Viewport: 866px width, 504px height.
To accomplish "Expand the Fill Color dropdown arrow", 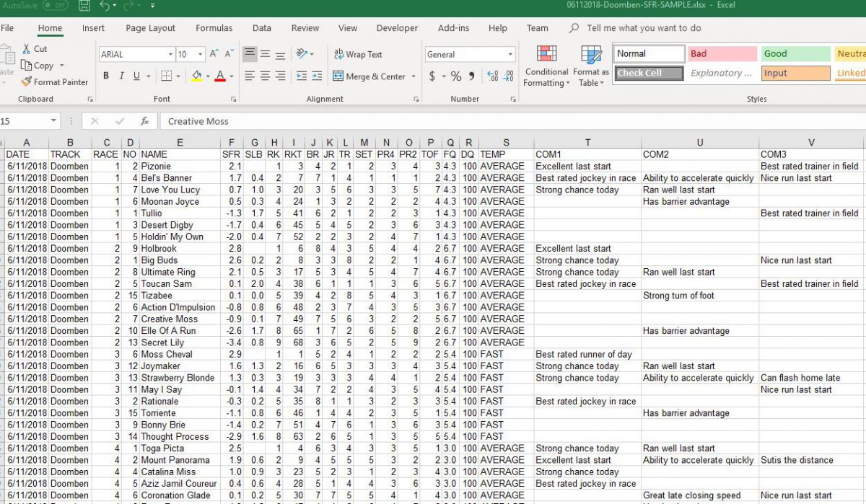I will 206,75.
